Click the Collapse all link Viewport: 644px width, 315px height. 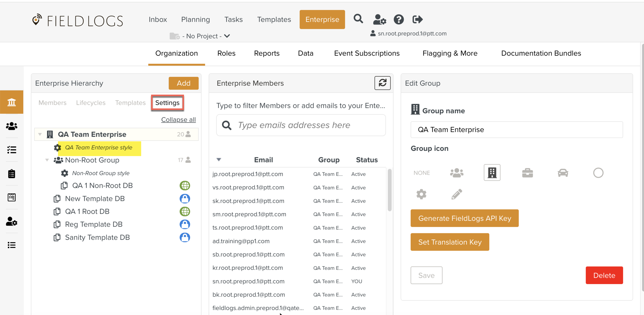tap(178, 120)
